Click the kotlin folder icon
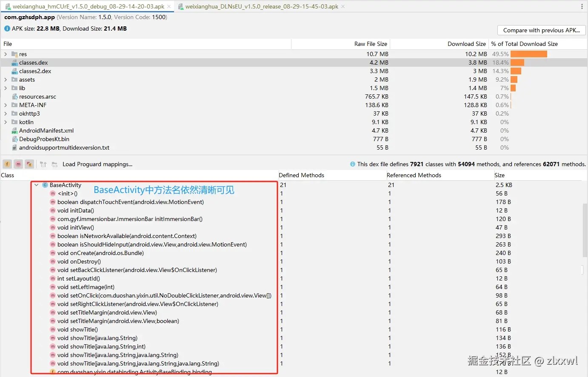 tap(14, 122)
